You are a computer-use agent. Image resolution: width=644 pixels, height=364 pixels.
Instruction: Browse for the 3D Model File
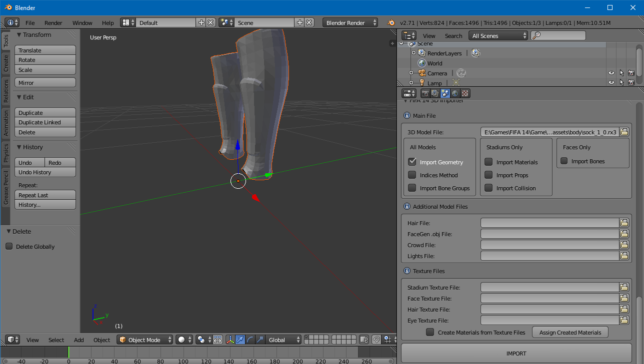pos(624,132)
